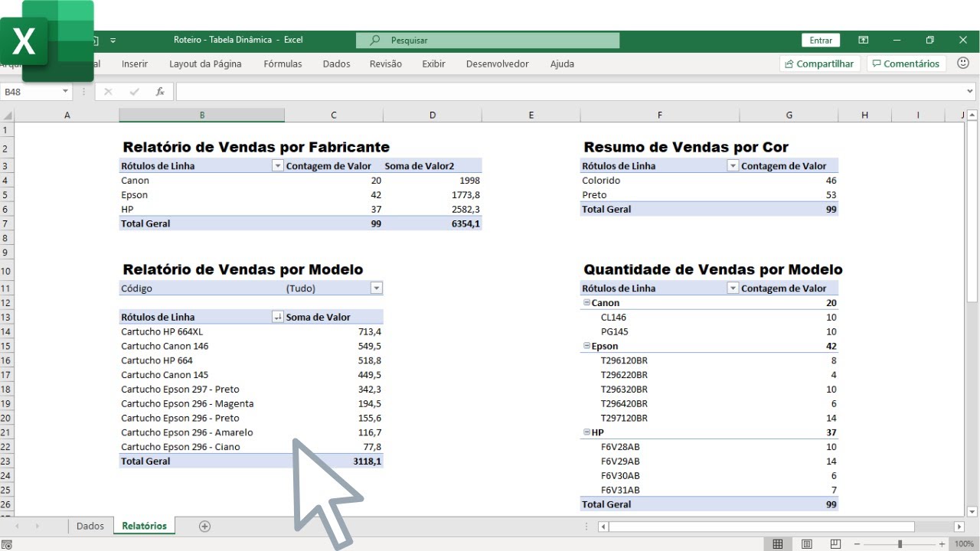Open the Layout da Página tab

click(205, 64)
